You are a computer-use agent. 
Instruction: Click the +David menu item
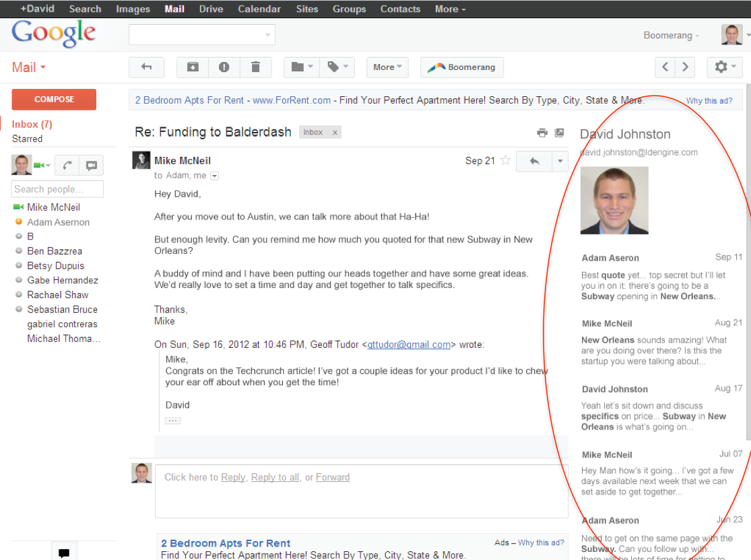click(x=37, y=9)
